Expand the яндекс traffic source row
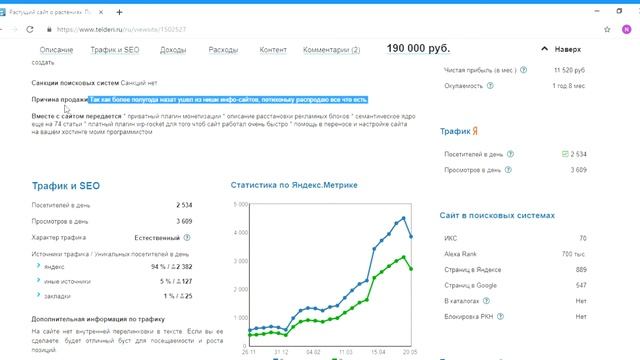 click(38, 266)
